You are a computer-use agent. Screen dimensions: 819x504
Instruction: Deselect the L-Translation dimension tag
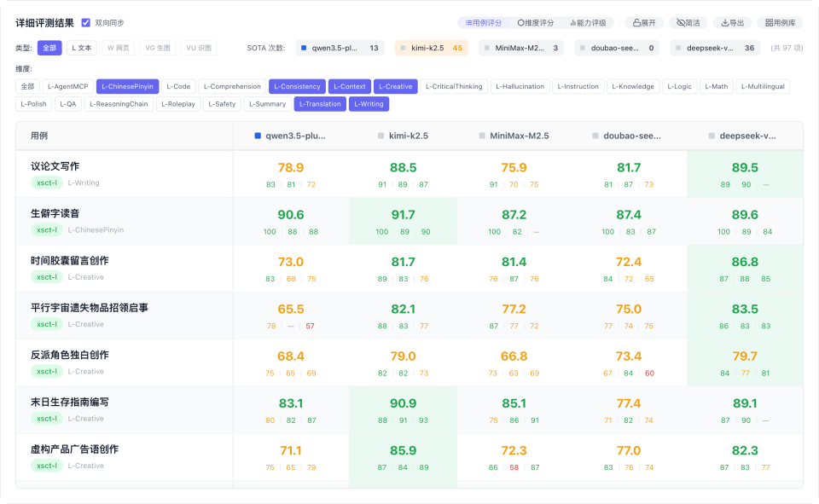point(320,104)
